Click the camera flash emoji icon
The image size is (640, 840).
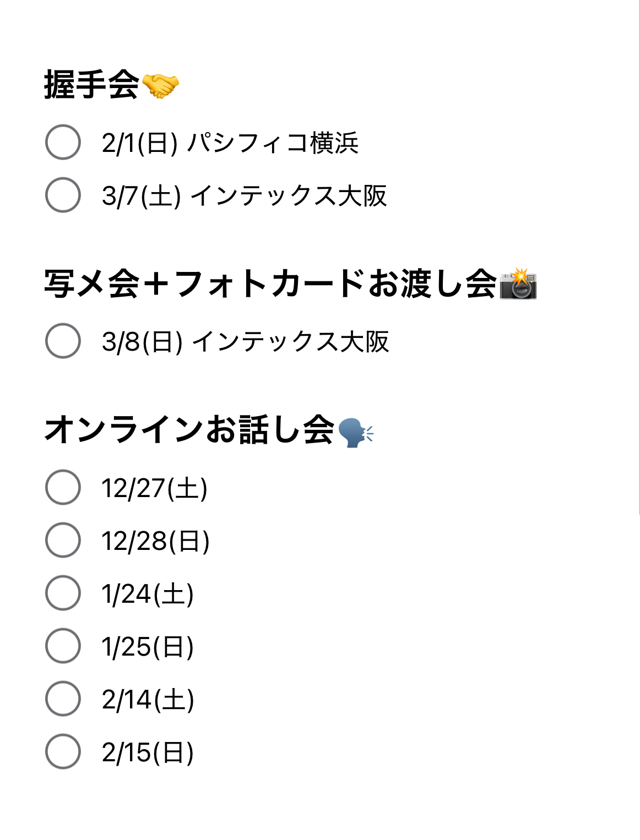point(518,284)
